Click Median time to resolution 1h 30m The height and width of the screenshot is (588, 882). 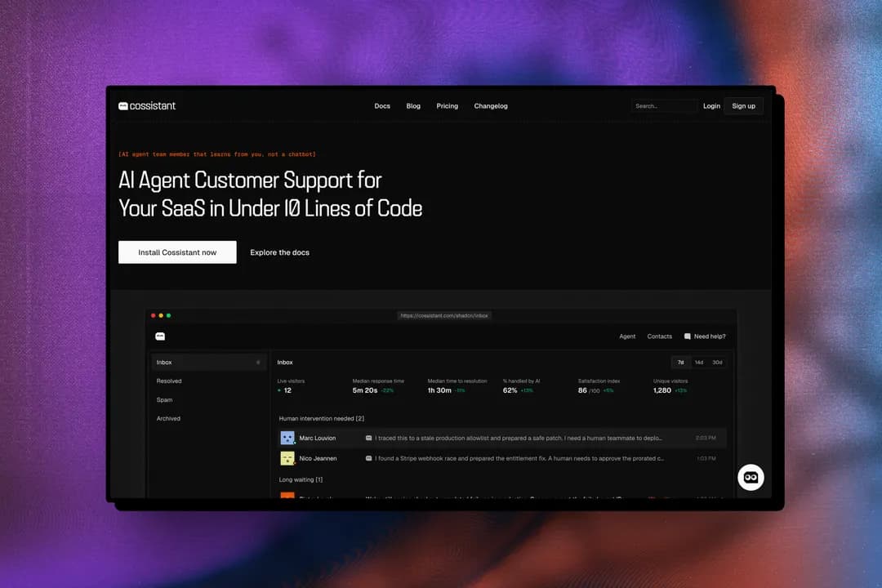click(439, 390)
